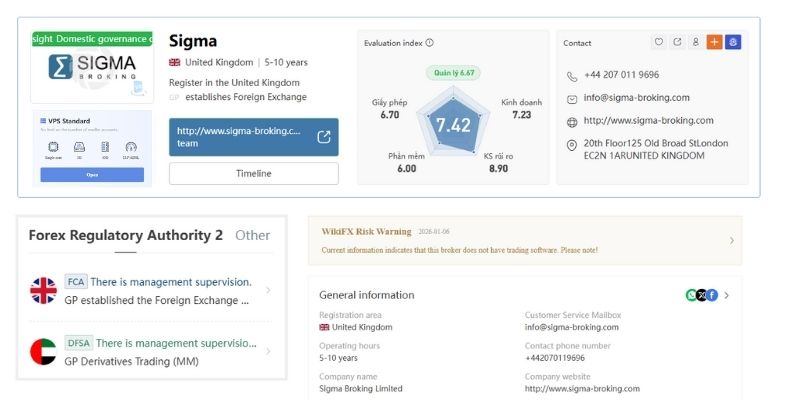Click the user profile icon in Contact
The height and width of the screenshot is (400, 800).
(x=695, y=42)
